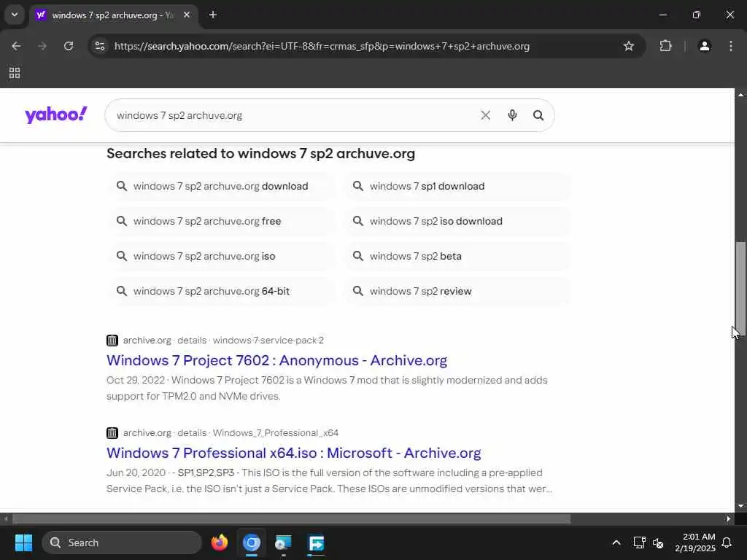
Task: Open the Chrome three-dot menu
Action: tap(731, 46)
